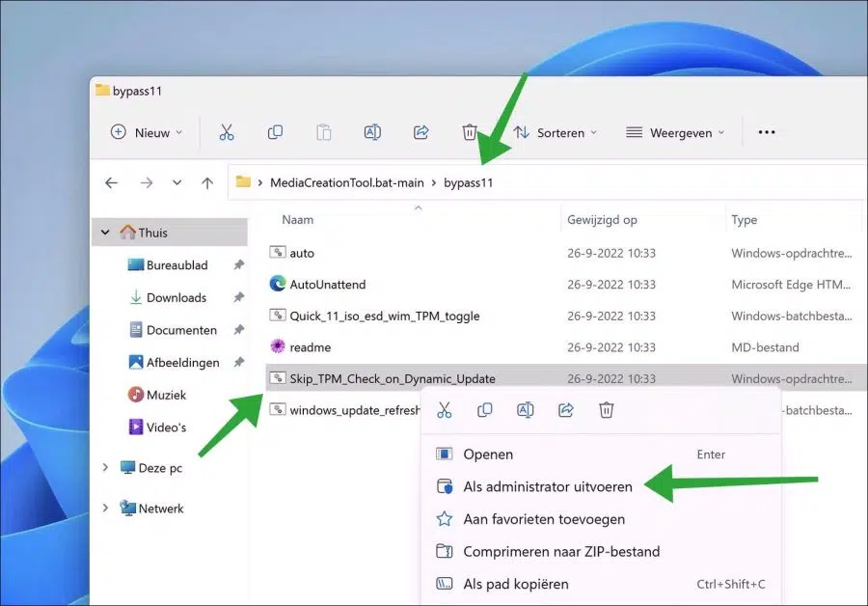Select Downloads in the sidebar
This screenshot has height=606, width=868.
coord(168,297)
